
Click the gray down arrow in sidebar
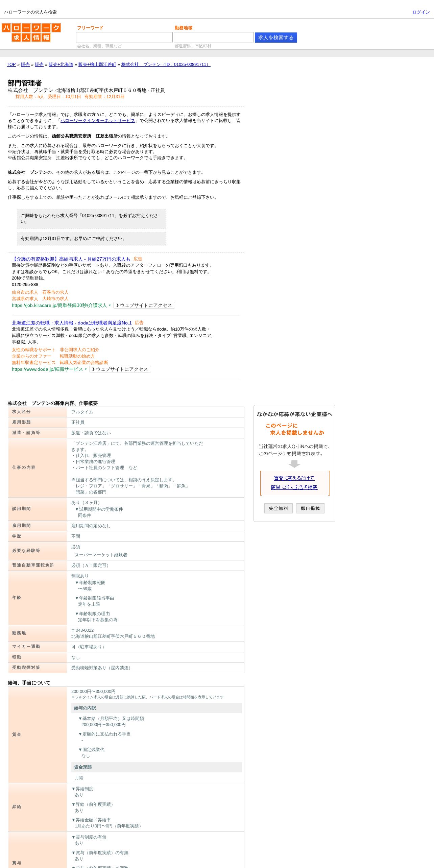point(294,464)
